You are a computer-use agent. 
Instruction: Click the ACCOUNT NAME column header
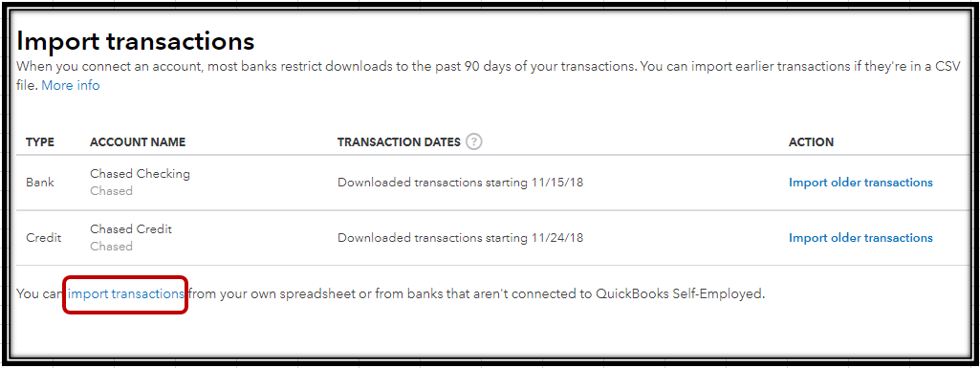[138, 142]
